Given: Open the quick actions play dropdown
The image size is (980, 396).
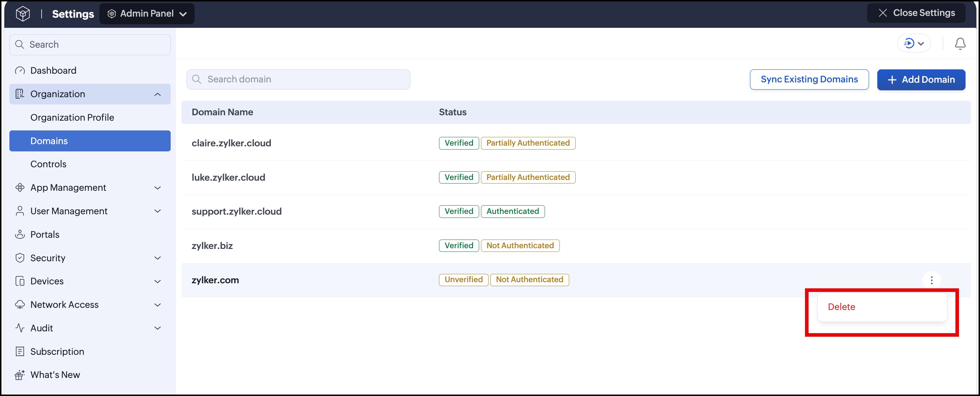Looking at the screenshot, I should (x=913, y=43).
